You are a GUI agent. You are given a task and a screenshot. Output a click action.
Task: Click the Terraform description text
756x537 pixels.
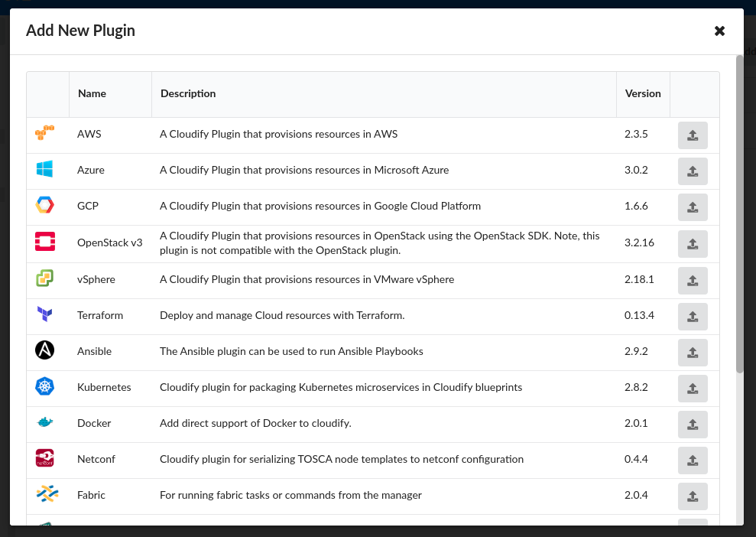[282, 315]
